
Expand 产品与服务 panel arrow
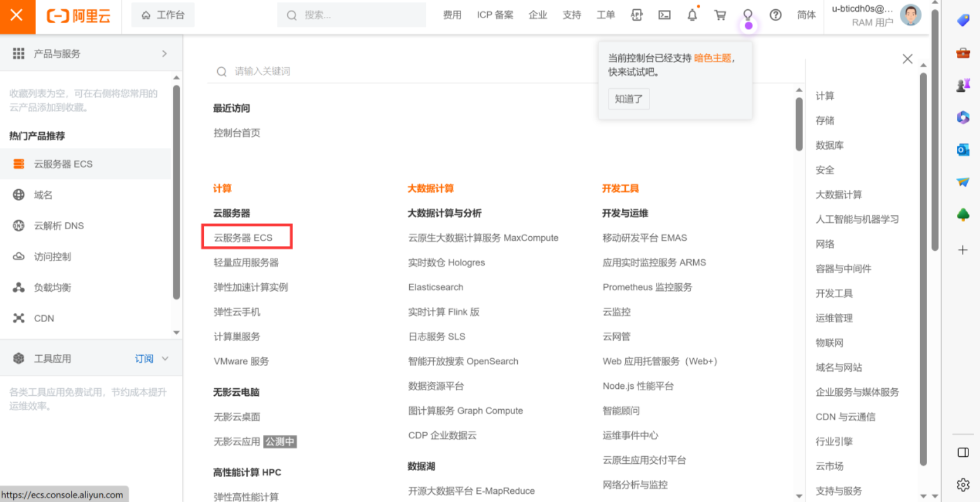(164, 53)
